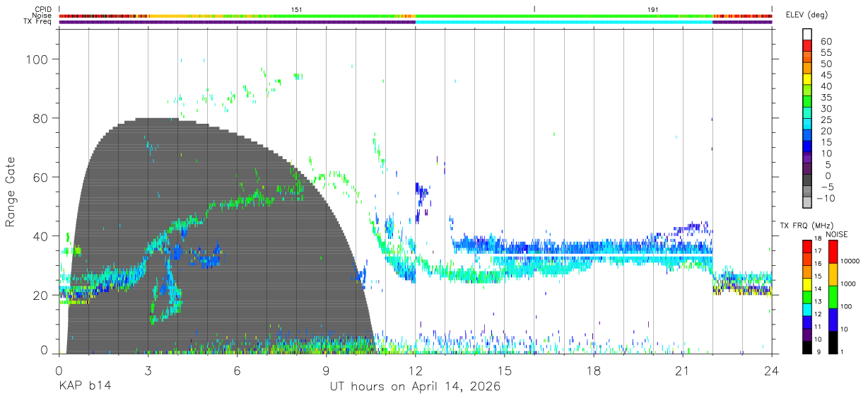Viewport: 868px width, 401px height.
Task: Click the cyan segment of the TX Freq strip
Action: [563, 22]
